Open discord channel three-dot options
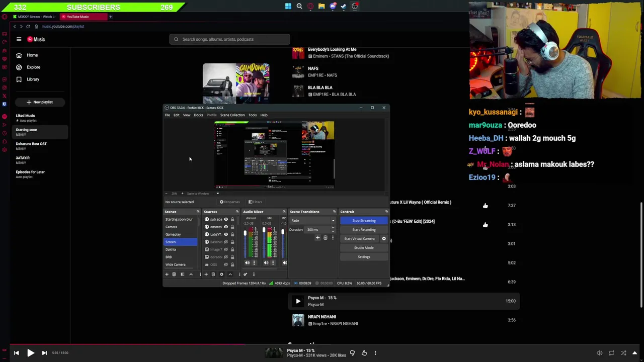 (x=254, y=262)
